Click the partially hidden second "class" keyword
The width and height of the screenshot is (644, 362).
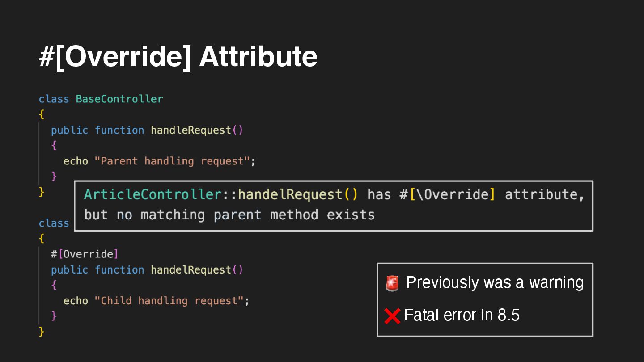click(x=54, y=223)
